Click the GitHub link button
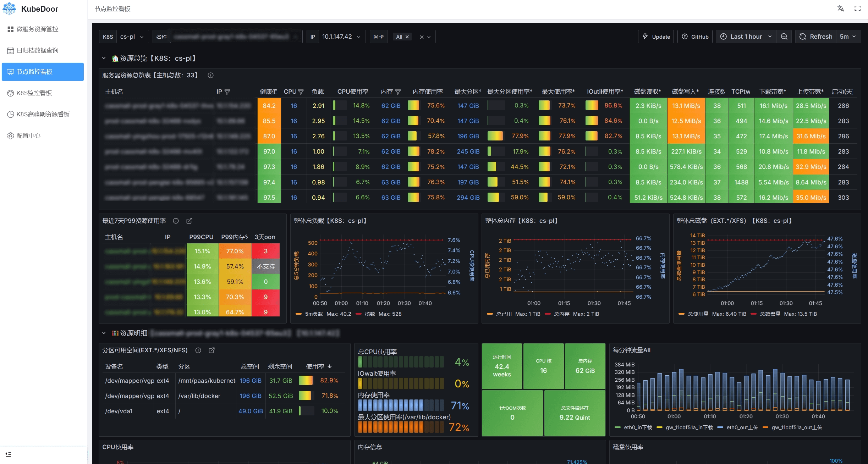Screen dimensions: 868x464 point(695,37)
